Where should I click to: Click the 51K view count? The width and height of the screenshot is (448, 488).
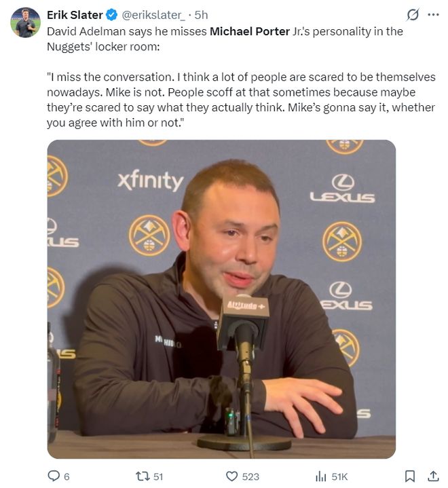339,476
